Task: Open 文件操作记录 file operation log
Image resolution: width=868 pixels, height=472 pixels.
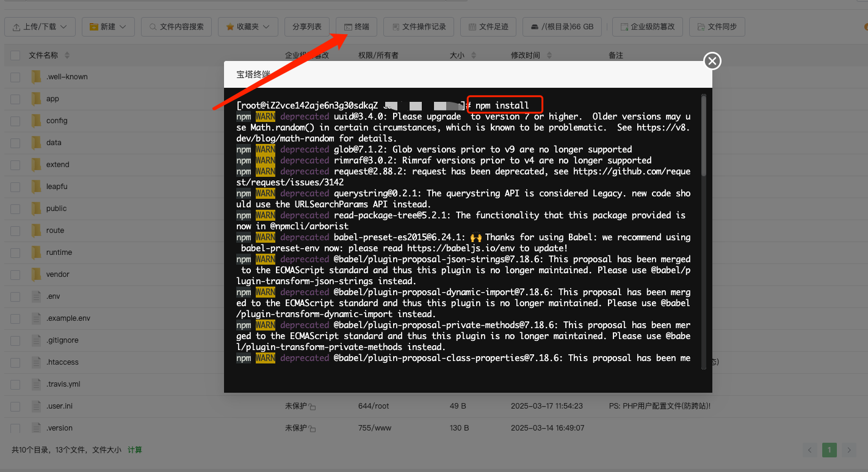Action: (x=419, y=27)
